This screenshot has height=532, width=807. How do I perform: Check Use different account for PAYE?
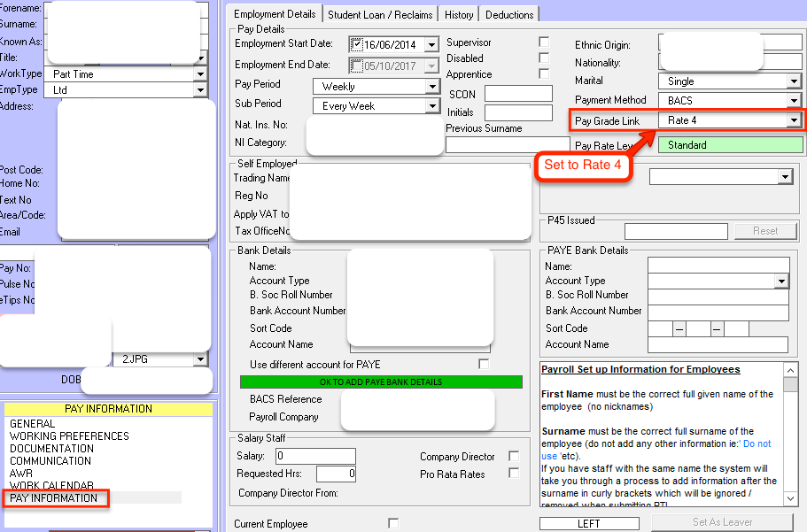tap(484, 364)
